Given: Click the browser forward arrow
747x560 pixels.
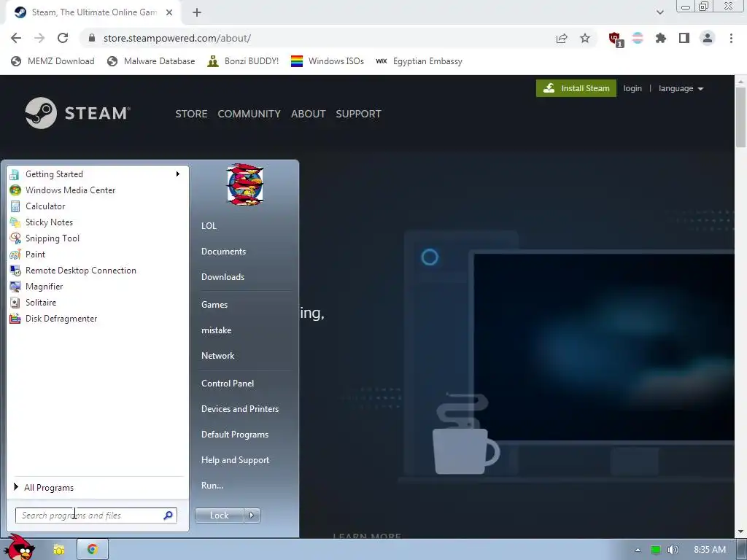Looking at the screenshot, I should [39, 38].
